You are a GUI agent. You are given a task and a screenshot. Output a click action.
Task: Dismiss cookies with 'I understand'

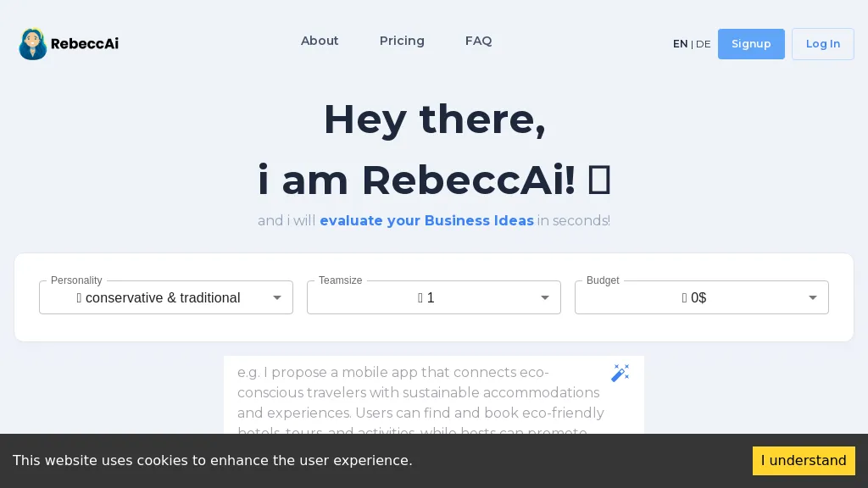[804, 461]
